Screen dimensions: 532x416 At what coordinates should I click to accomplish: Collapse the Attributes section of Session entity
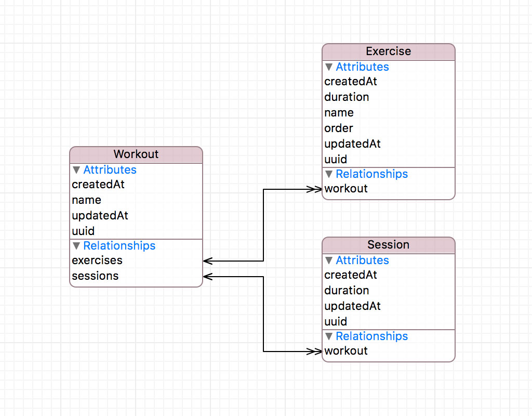pyautogui.click(x=328, y=260)
